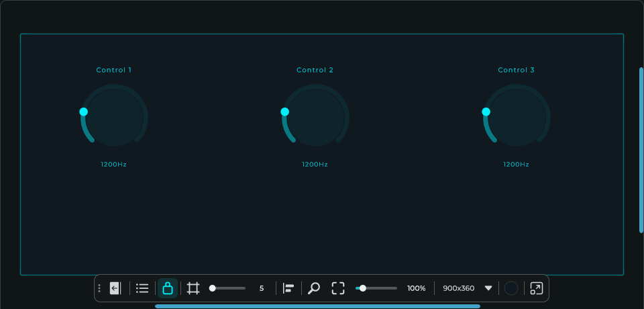Select the magnifier zoom tool
The height and width of the screenshot is (309, 644).
coord(314,288)
